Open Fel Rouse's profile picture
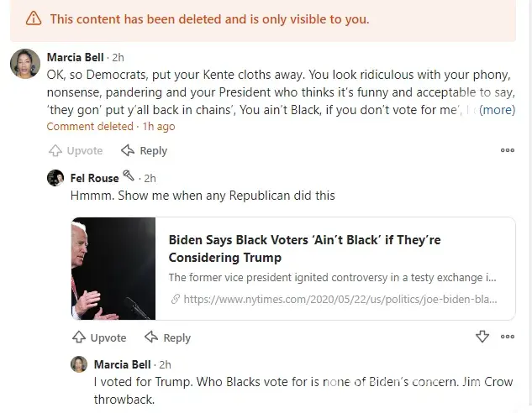 coord(55,178)
